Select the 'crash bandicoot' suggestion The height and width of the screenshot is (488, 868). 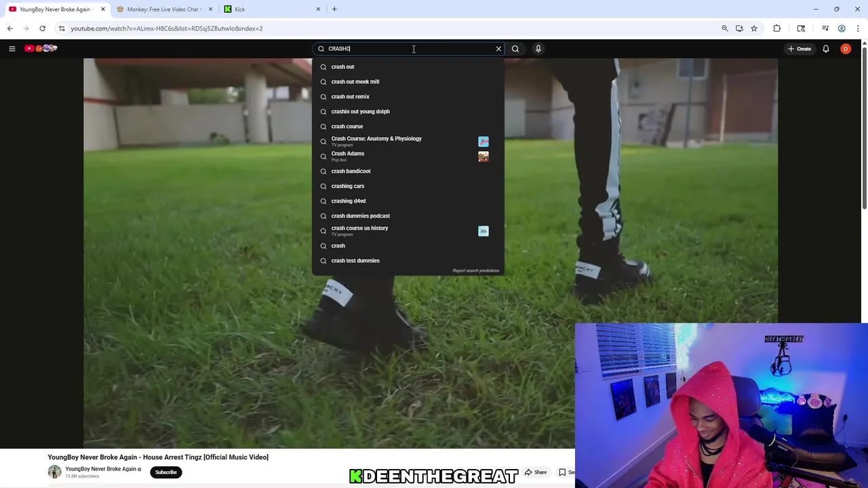click(408, 171)
